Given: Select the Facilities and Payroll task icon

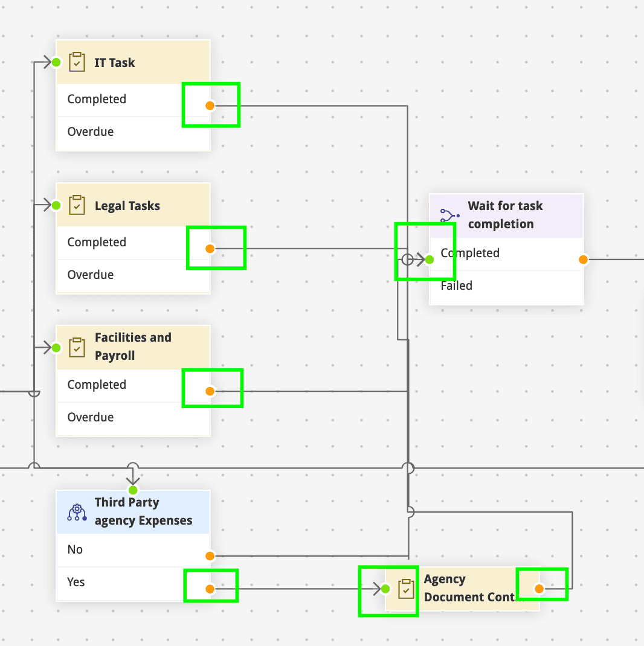Looking at the screenshot, I should 77,347.
